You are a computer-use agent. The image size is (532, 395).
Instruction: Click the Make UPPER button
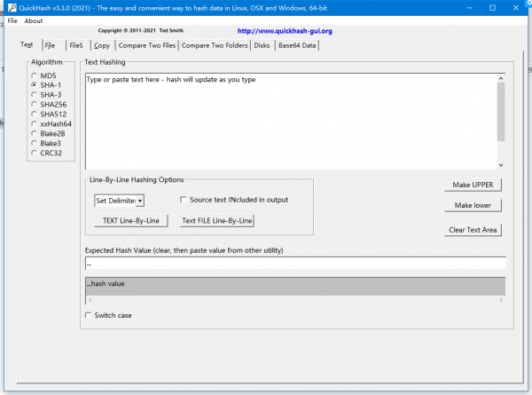pos(473,185)
